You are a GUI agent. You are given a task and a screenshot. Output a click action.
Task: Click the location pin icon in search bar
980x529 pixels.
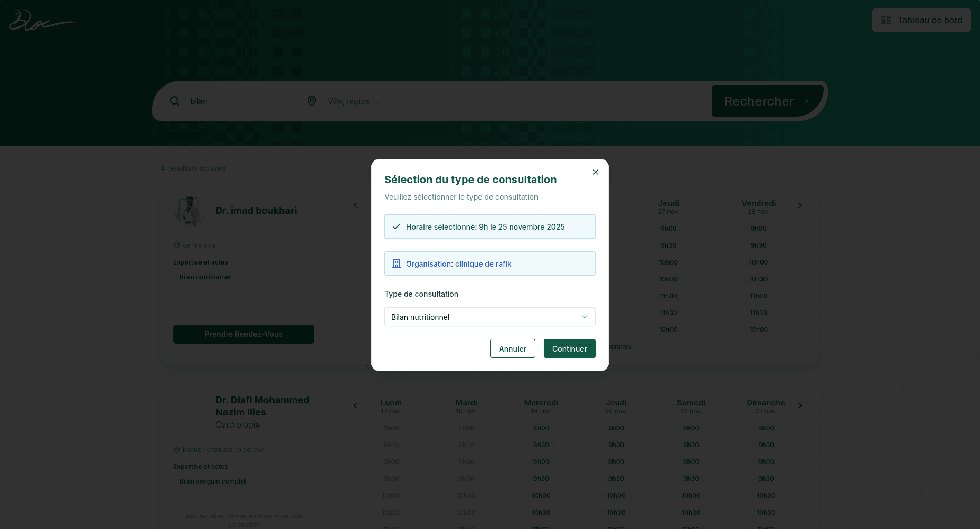pos(312,101)
